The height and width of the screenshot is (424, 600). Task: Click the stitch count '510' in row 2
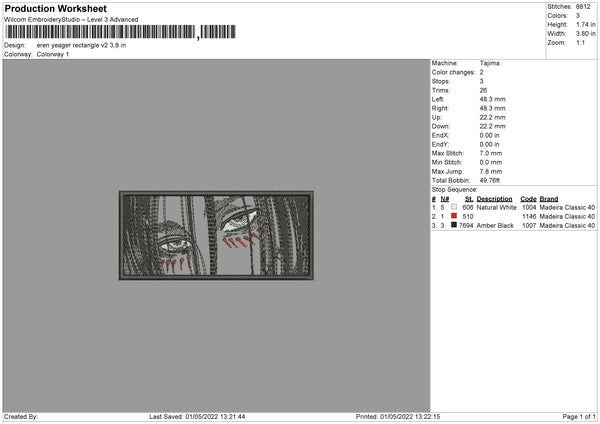(468, 217)
